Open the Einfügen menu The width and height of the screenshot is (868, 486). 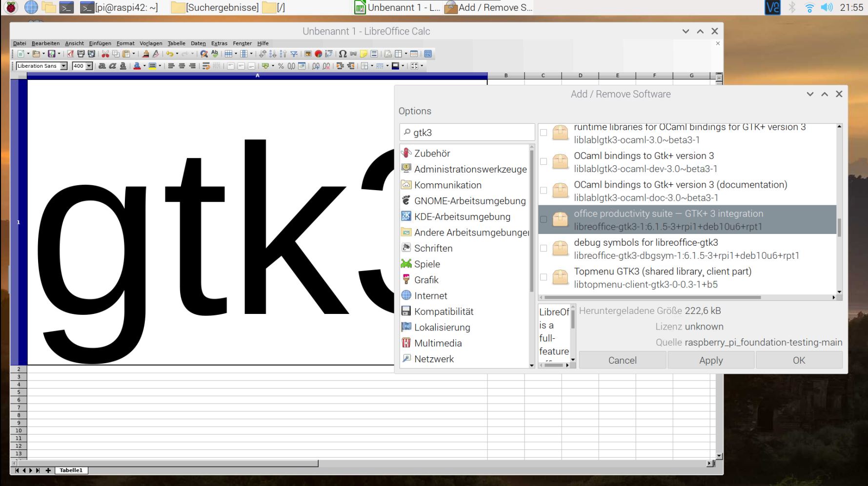(100, 43)
